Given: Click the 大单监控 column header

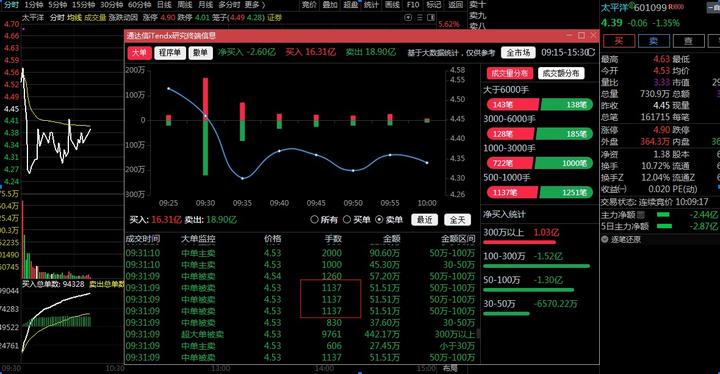Looking at the screenshot, I should pyautogui.click(x=198, y=239).
